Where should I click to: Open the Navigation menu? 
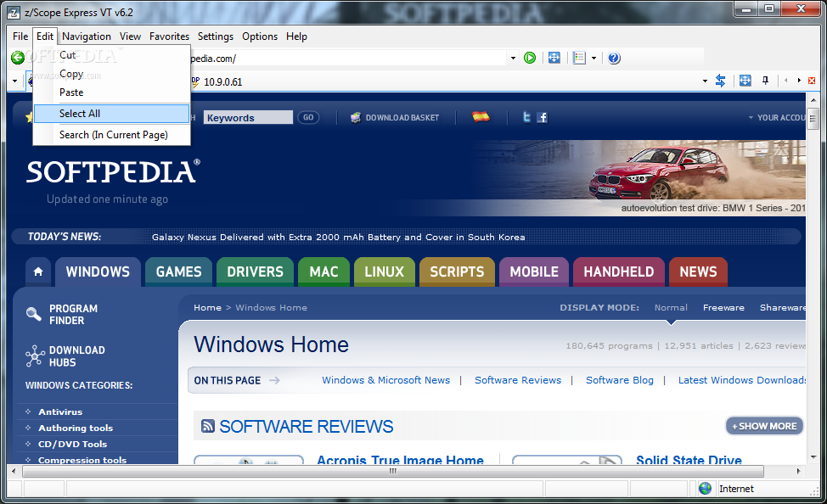coord(87,36)
